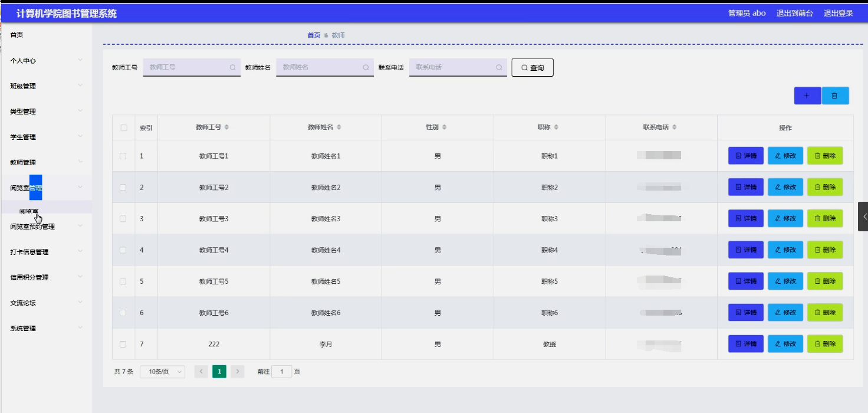Check the checkbox for row 李月
Viewport: 868px width, 413px height.
pyautogui.click(x=123, y=344)
